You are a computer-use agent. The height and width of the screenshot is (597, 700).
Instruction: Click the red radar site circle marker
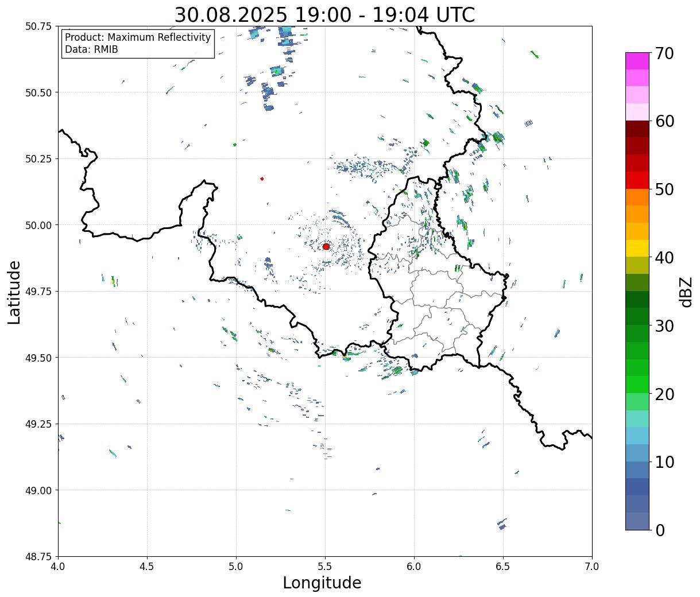(x=326, y=246)
